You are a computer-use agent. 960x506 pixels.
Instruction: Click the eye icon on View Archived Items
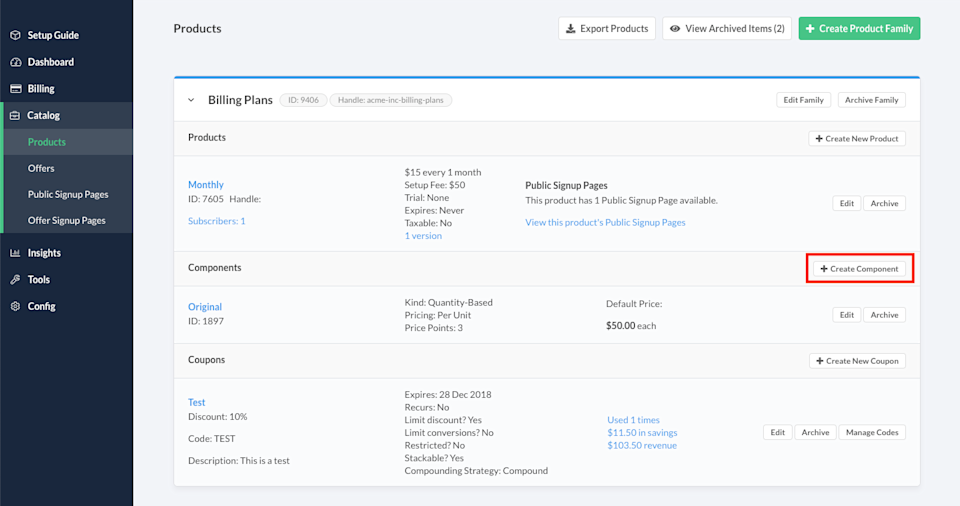tap(675, 29)
